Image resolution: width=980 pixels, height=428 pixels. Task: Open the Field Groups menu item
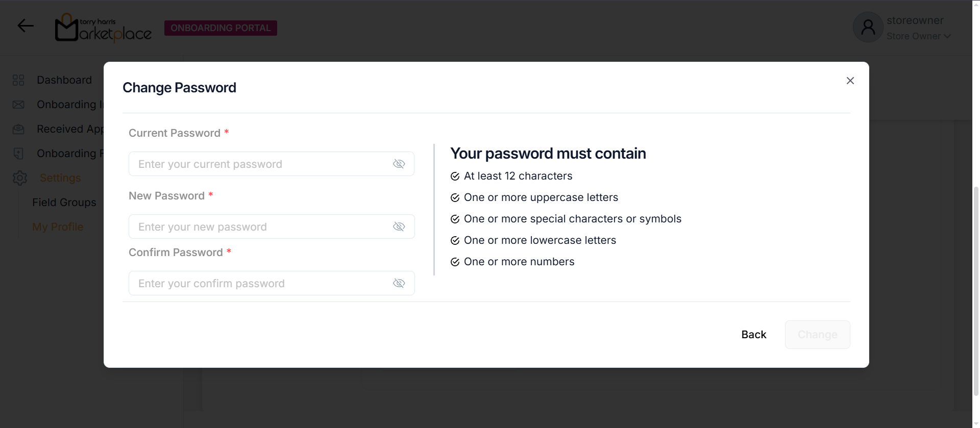64,203
